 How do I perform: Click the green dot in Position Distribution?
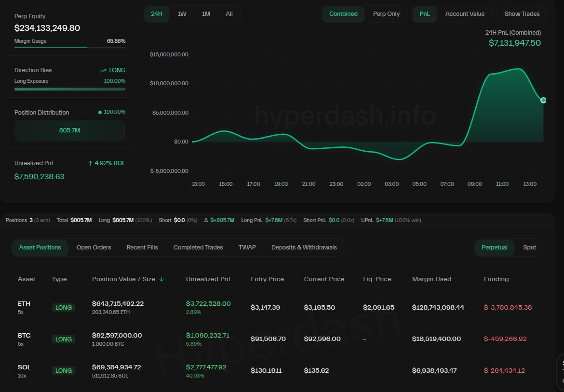point(100,112)
